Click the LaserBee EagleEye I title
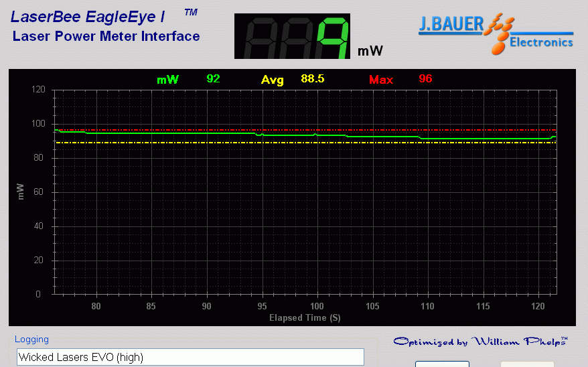Image resolution: width=588 pixels, height=367 pixels. tap(88, 16)
